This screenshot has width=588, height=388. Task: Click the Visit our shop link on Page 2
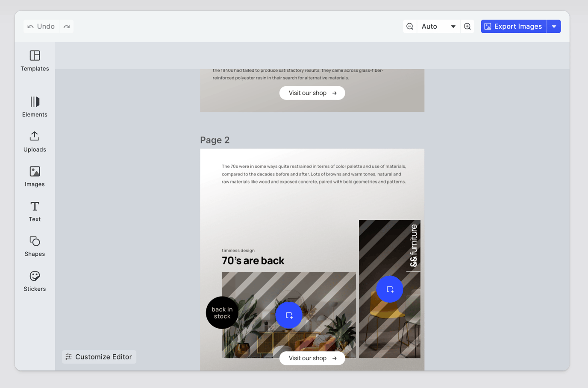pos(312,358)
